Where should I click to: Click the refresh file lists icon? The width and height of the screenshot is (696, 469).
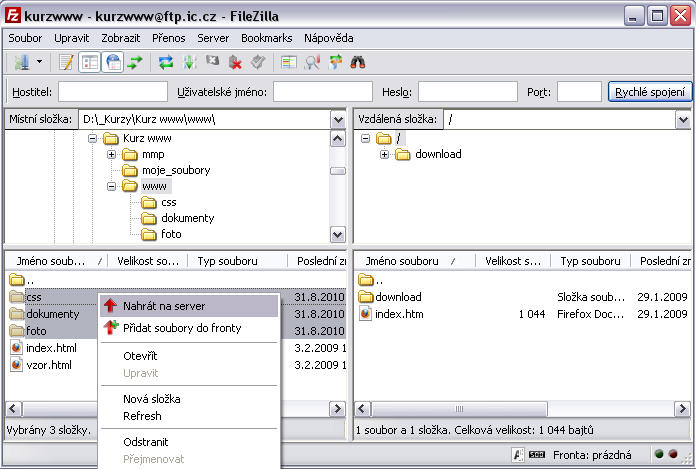pos(166,62)
